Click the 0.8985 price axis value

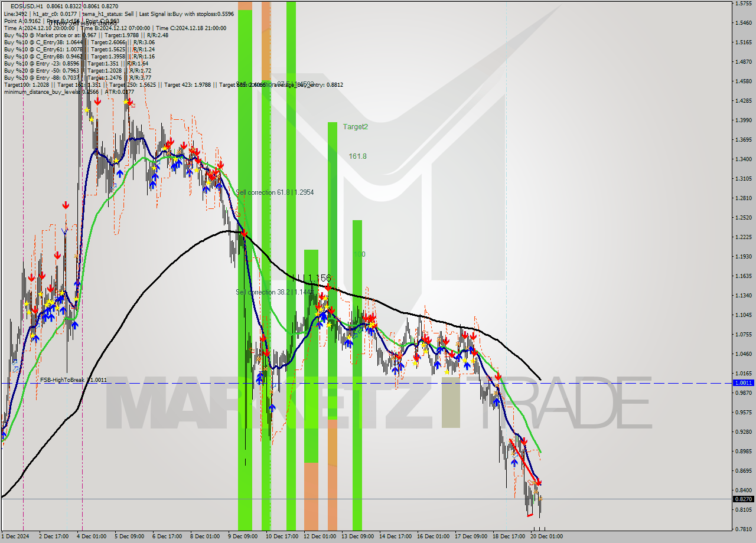click(x=744, y=452)
